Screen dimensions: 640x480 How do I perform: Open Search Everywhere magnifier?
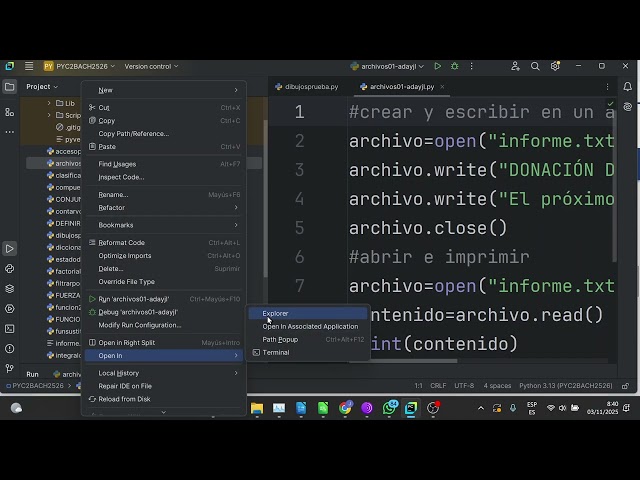pyautogui.click(x=535, y=66)
